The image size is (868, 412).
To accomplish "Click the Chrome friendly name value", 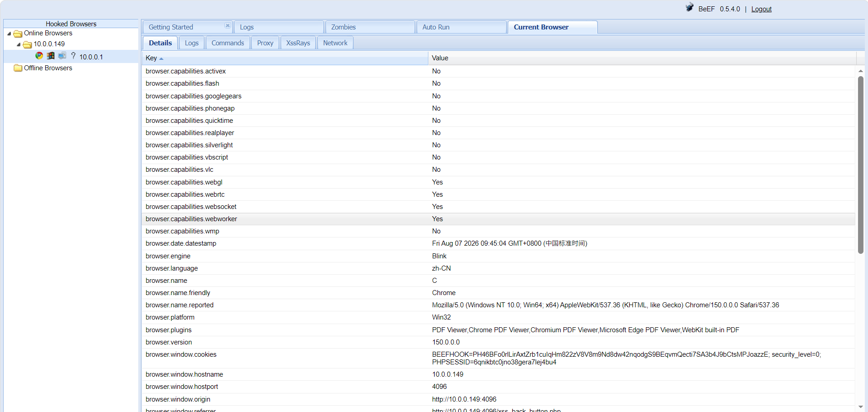I will [x=444, y=293].
